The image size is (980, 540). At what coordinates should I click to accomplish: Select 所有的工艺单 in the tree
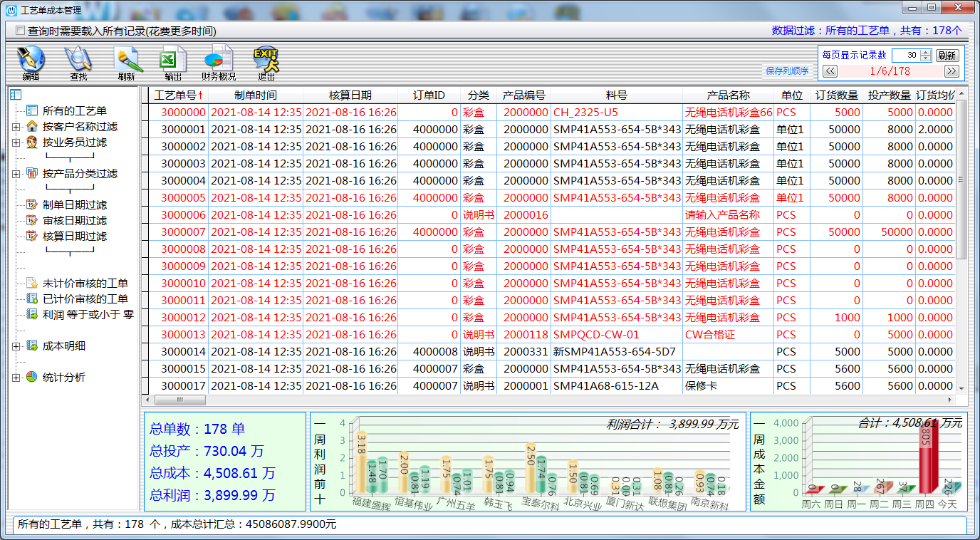(75, 110)
